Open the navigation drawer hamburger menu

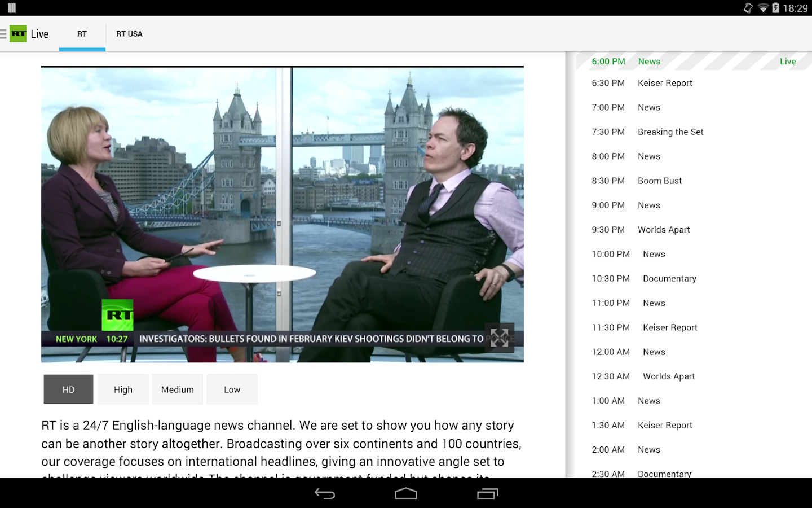coord(3,34)
